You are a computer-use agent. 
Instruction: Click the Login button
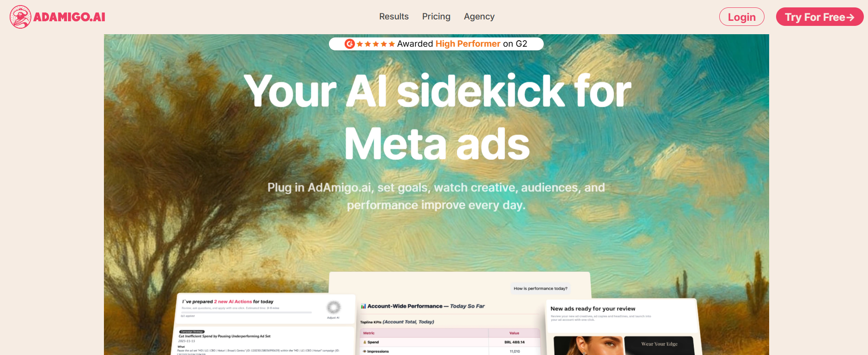pyautogui.click(x=741, y=17)
